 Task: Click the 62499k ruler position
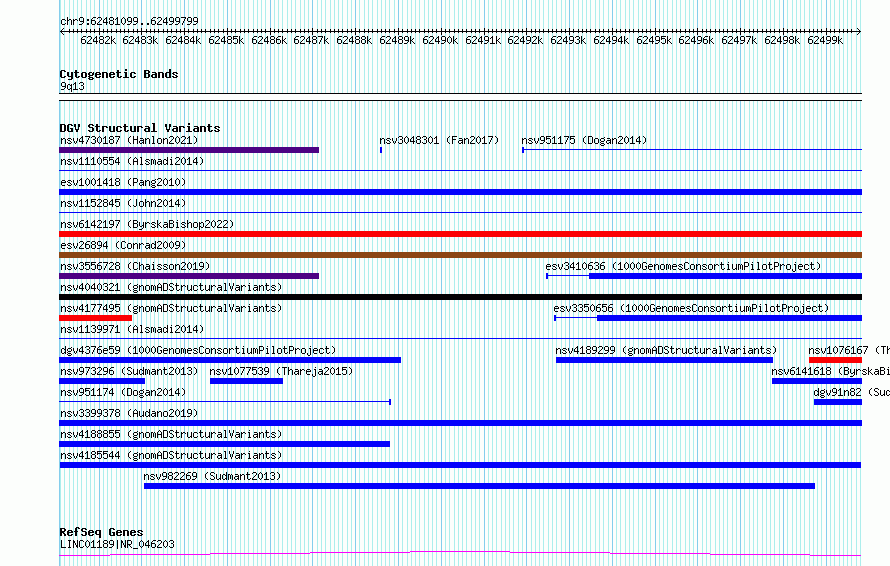pos(825,40)
